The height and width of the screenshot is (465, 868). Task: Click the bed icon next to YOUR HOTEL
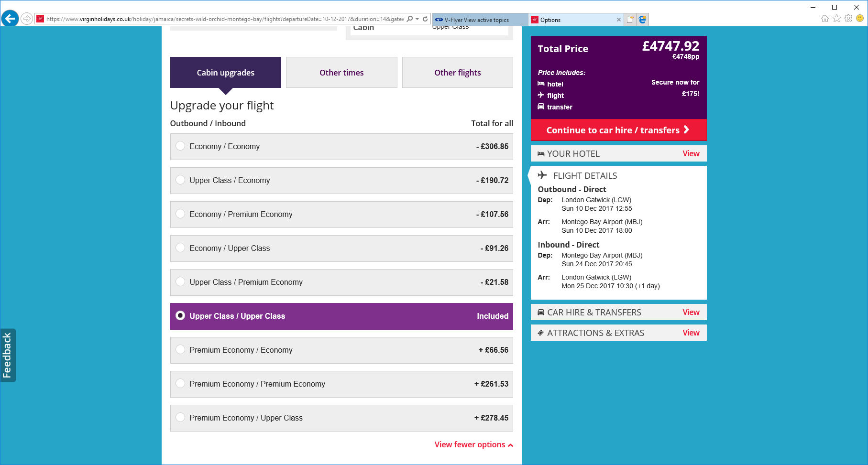click(541, 154)
